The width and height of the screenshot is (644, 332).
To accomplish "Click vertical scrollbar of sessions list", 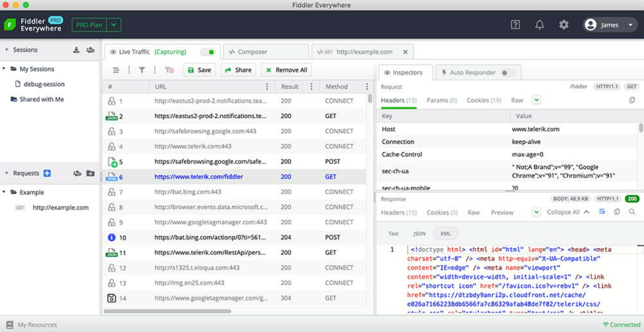I will point(370,99).
